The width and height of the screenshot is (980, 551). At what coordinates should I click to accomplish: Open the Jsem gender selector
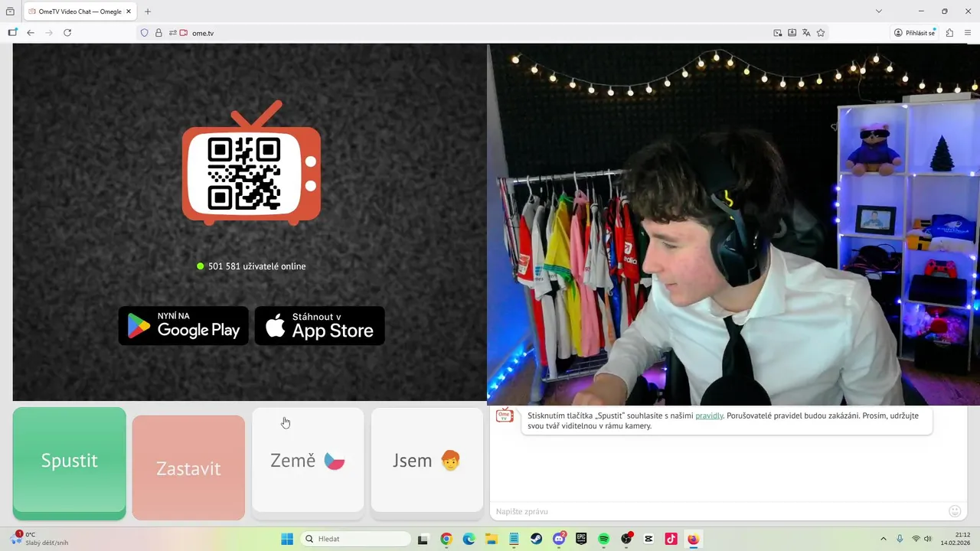click(427, 461)
